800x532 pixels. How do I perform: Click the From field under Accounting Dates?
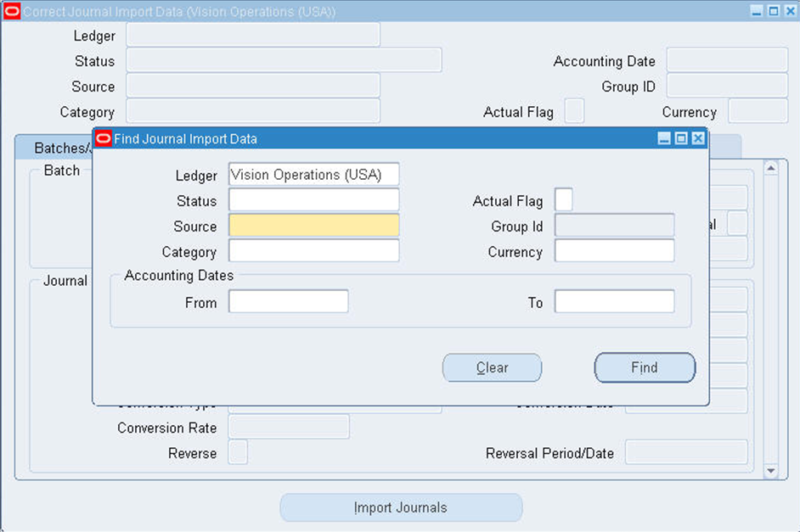coord(288,300)
